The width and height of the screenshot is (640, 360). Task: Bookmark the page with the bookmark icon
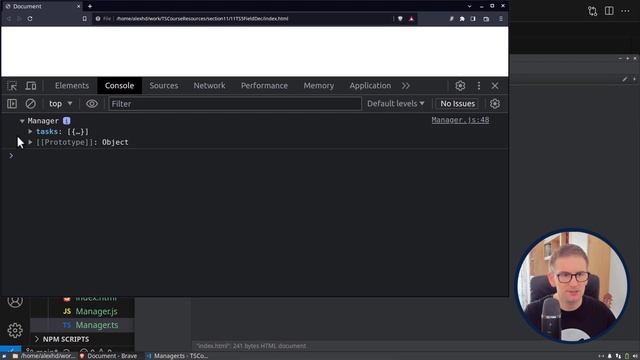click(x=84, y=19)
